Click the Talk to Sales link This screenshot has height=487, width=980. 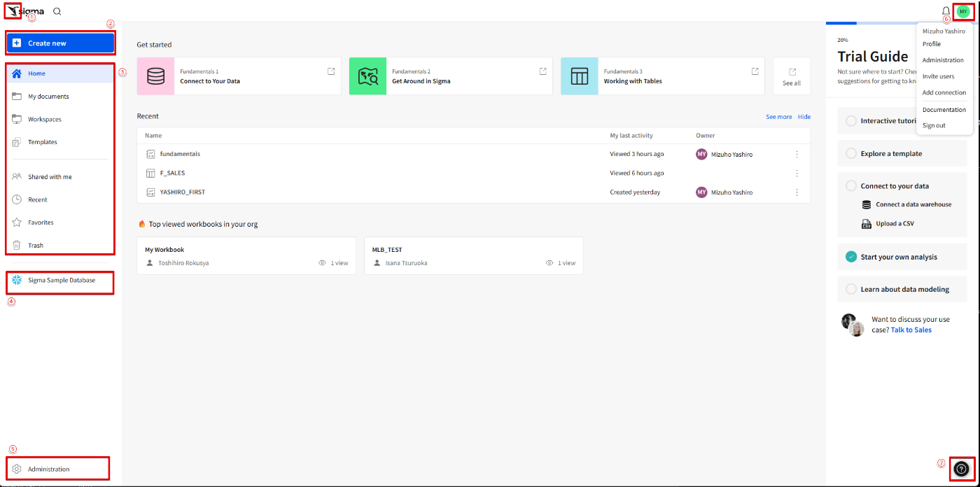coord(911,330)
